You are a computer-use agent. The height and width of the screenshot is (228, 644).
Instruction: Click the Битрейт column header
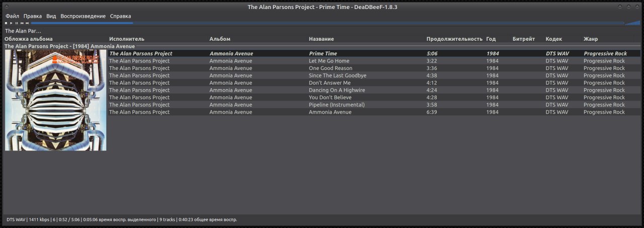[x=524, y=39]
